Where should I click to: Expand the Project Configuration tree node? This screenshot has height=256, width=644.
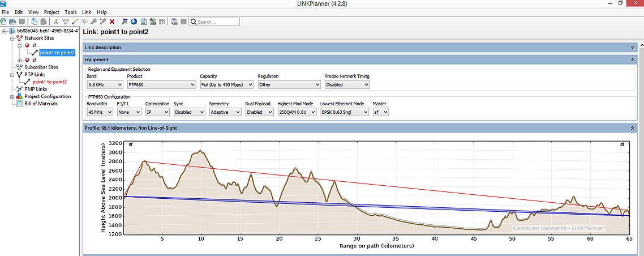(12, 96)
